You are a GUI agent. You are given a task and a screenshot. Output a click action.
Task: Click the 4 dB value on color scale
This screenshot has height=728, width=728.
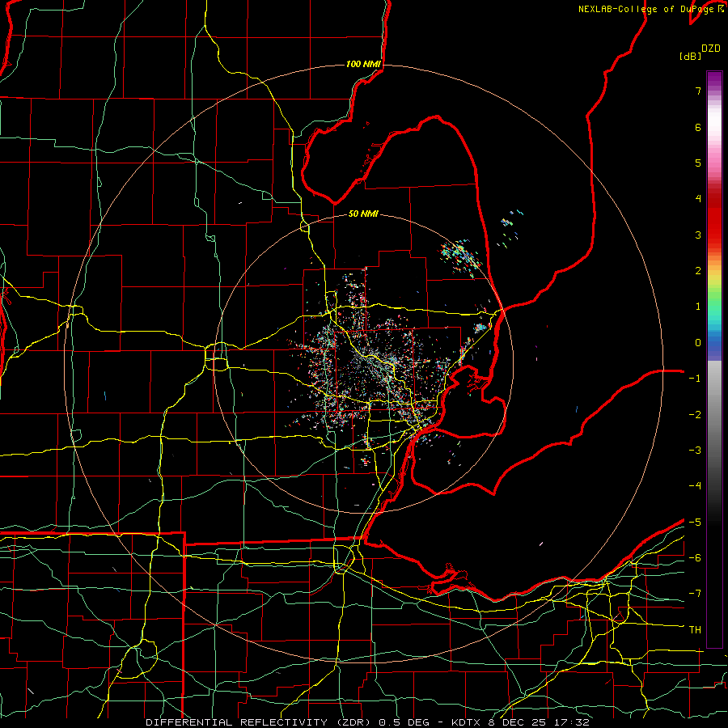[698, 199]
